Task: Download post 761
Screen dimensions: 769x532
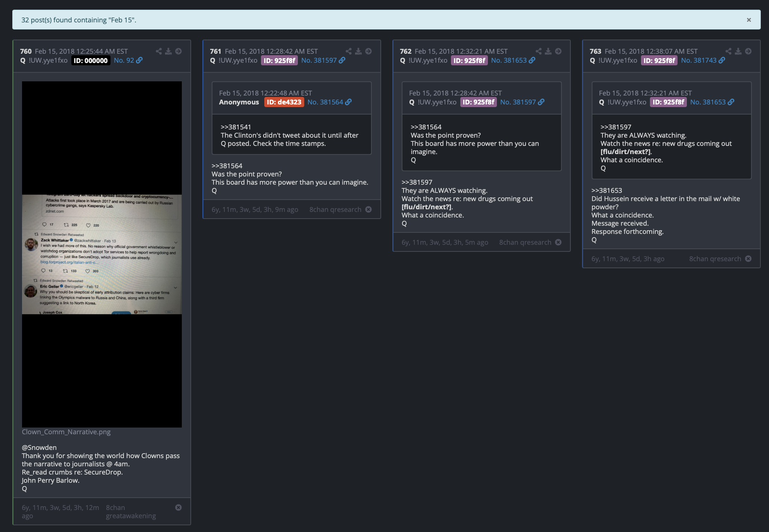Action: [358, 51]
